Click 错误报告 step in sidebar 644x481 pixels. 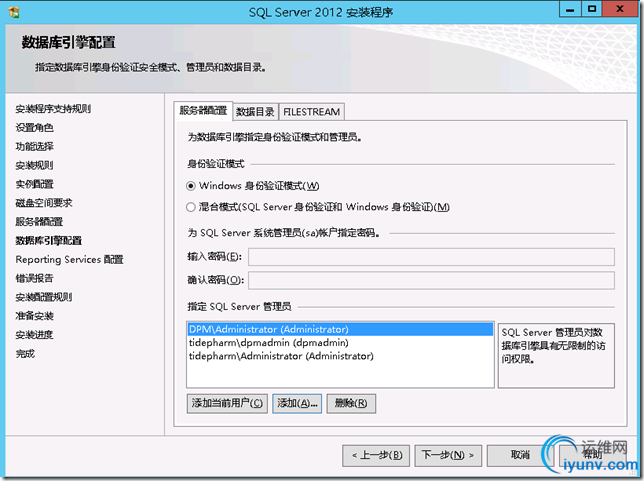34,278
